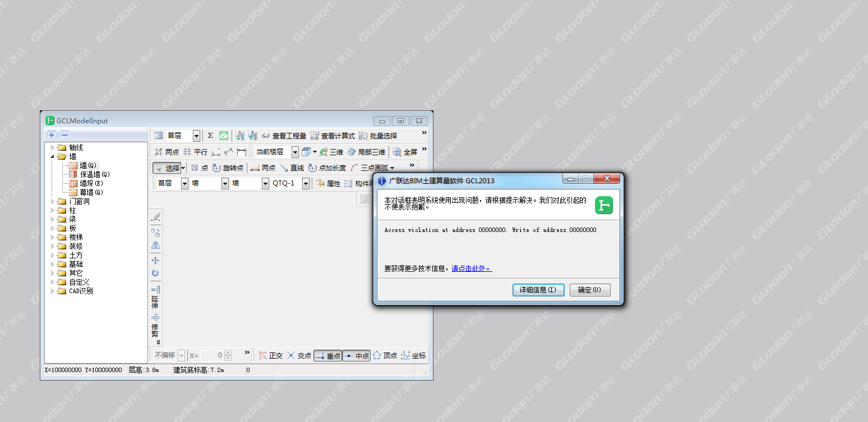Click 查看计算式 view formula
868x422 pixels.
(333, 136)
